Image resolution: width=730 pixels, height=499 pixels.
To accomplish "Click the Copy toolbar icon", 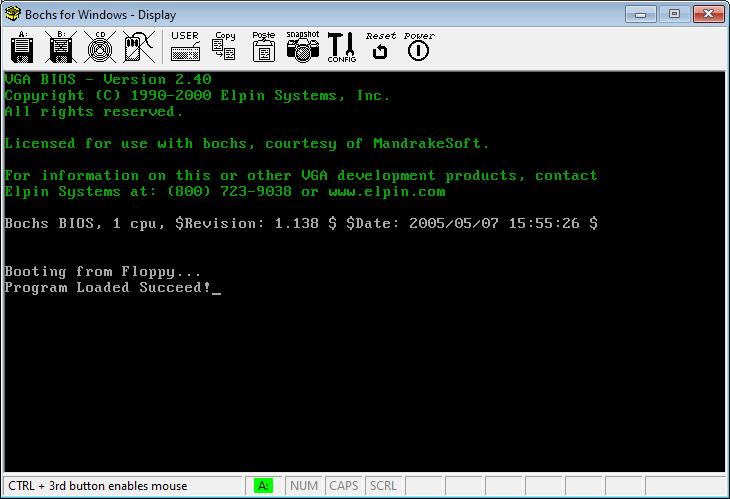I will pyautogui.click(x=224, y=47).
